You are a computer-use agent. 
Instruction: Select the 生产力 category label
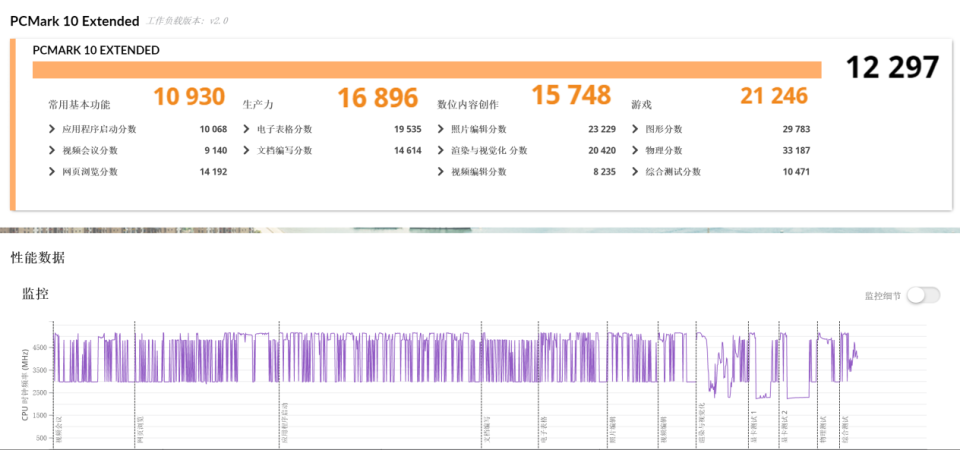pos(258,105)
